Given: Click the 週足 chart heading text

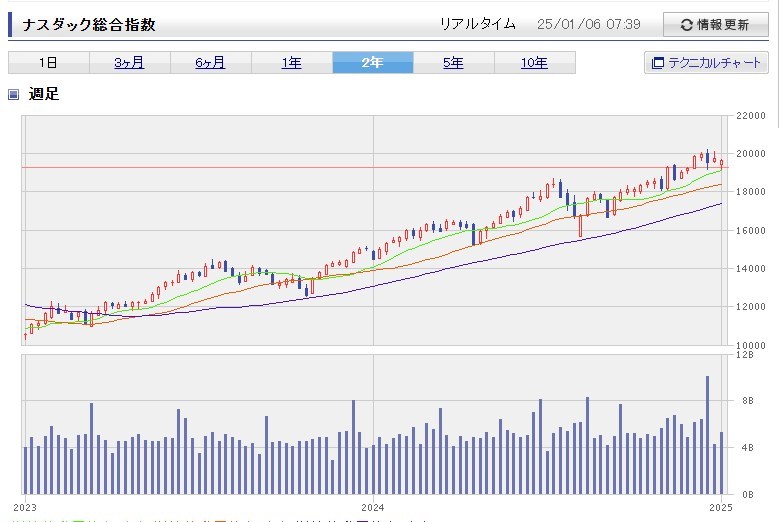Looking at the screenshot, I should coord(44,95).
